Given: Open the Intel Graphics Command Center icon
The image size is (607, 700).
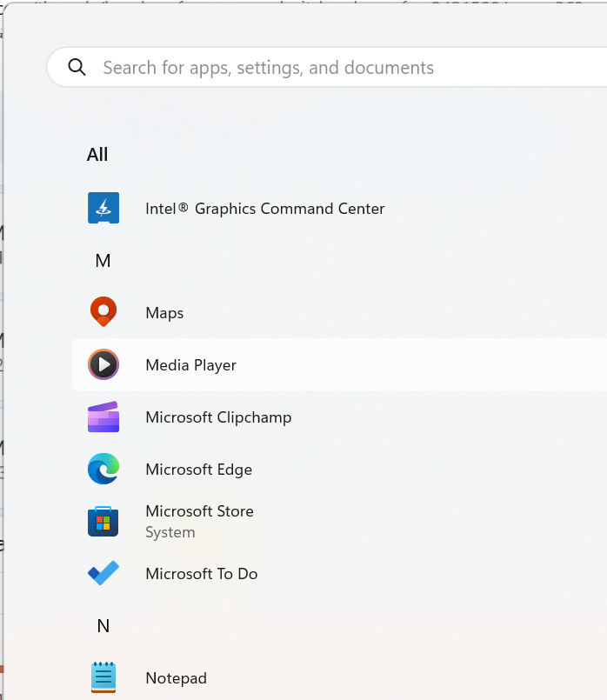Looking at the screenshot, I should pyautogui.click(x=103, y=208).
